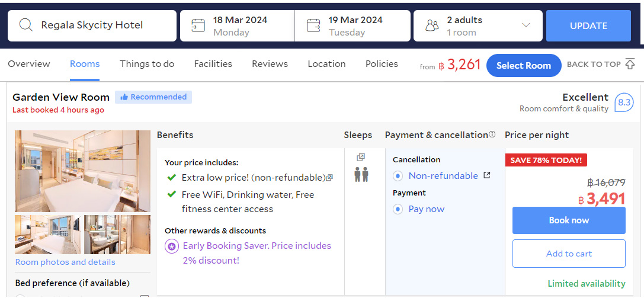This screenshot has width=644, height=298.
Task: Go to Things to do tab
Action: click(147, 64)
